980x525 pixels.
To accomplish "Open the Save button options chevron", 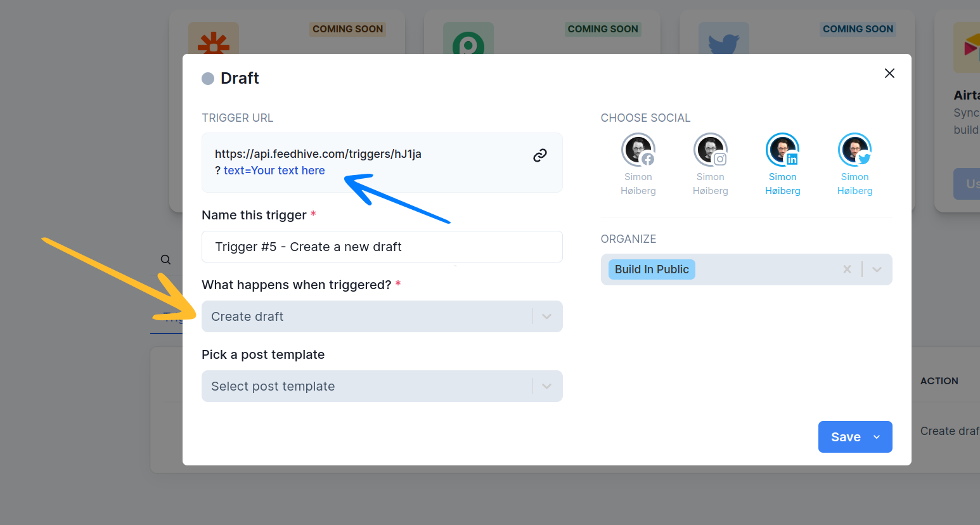I will tap(877, 437).
